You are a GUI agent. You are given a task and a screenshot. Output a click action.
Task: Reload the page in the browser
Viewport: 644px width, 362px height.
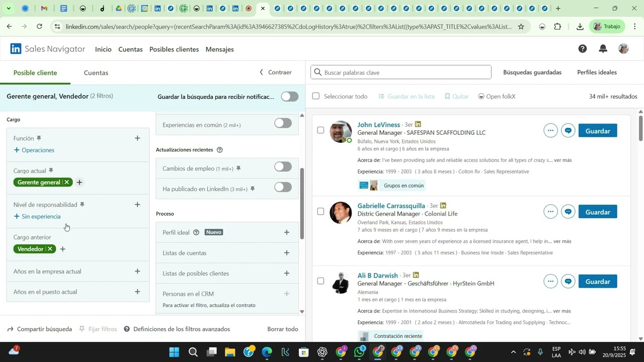40,27
